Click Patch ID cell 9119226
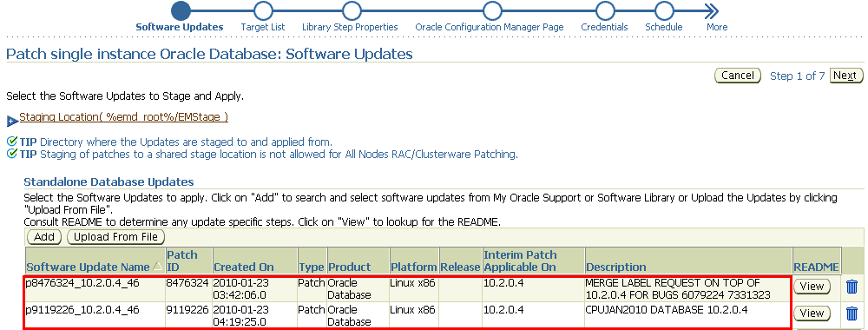The width and height of the screenshot is (868, 330). point(187,314)
